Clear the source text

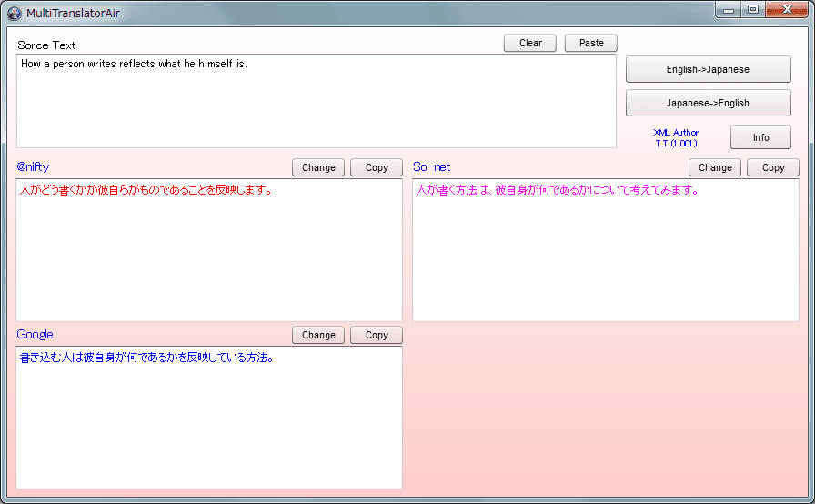[530, 43]
